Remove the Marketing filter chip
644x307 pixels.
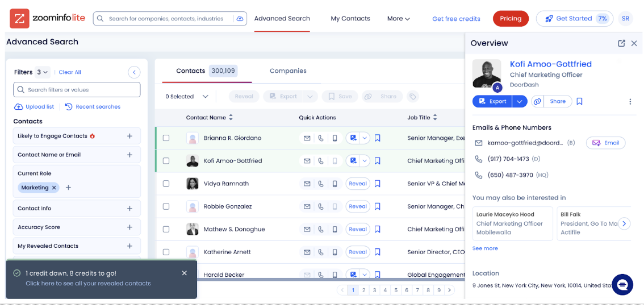pos(54,188)
